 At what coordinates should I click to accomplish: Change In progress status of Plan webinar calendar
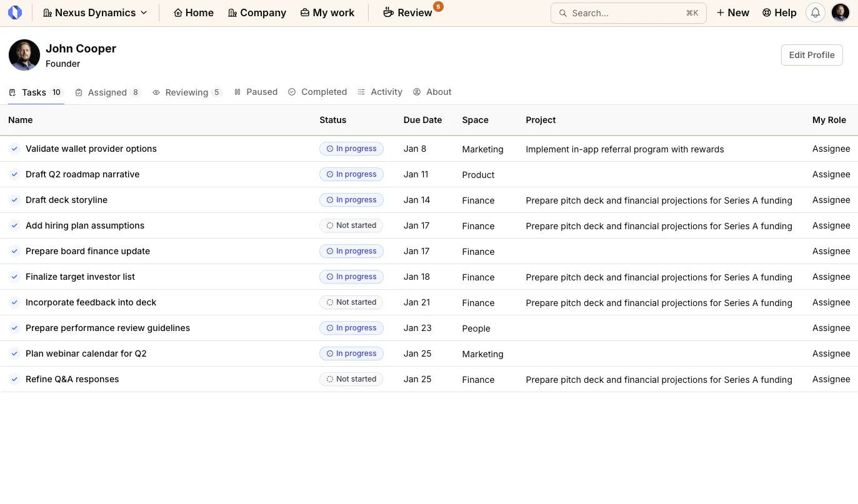(x=351, y=353)
